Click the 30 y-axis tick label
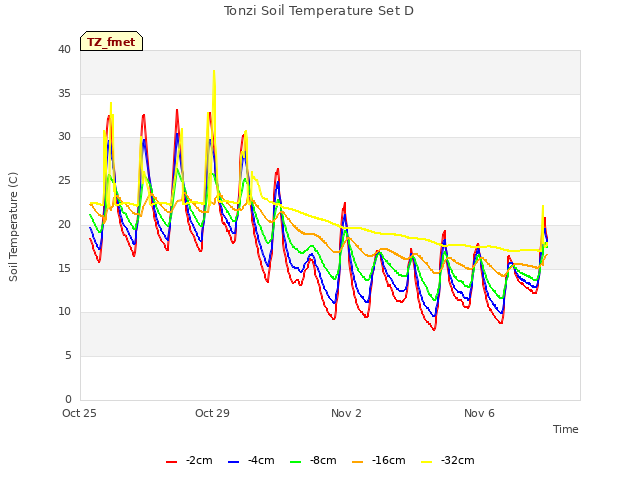 pyautogui.click(x=64, y=137)
